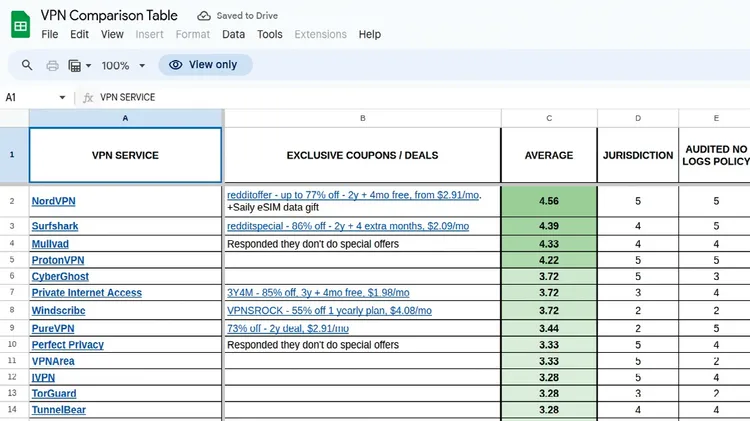This screenshot has height=421, width=750.
Task: Select Windscribe's 3.72 average cell
Action: click(x=549, y=310)
